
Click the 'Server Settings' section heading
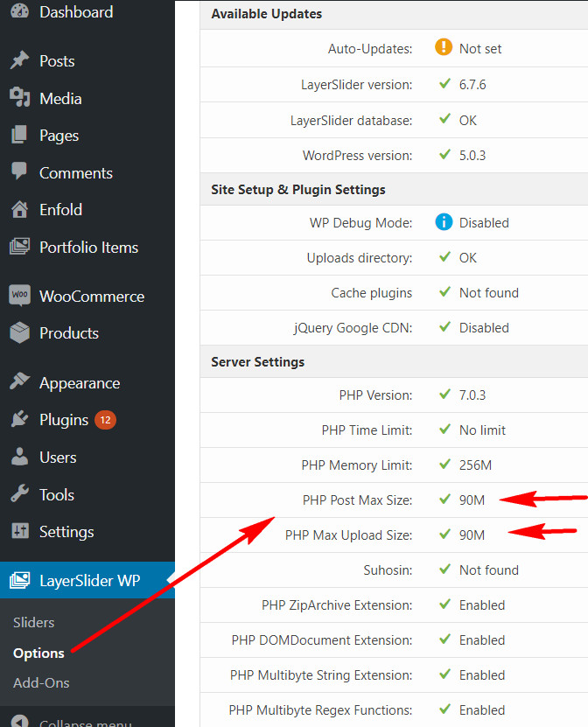point(258,361)
